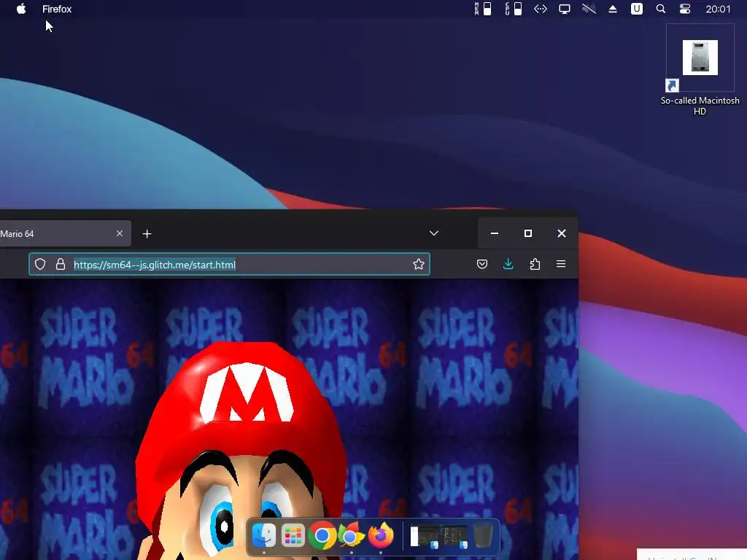Open the Trash in the dock
Viewport: 747px width, 560px height.
(x=483, y=536)
